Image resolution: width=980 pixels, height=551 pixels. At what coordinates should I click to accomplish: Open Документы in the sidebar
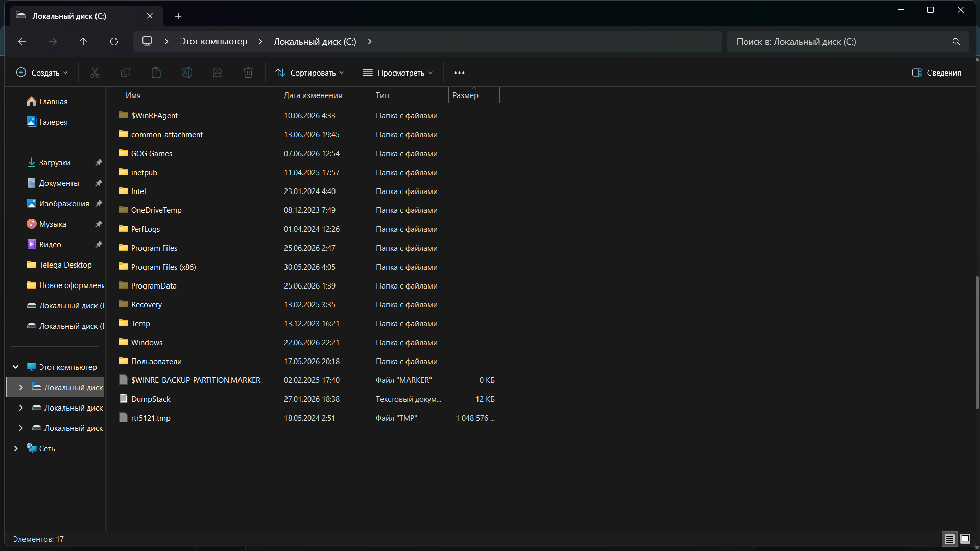53,183
